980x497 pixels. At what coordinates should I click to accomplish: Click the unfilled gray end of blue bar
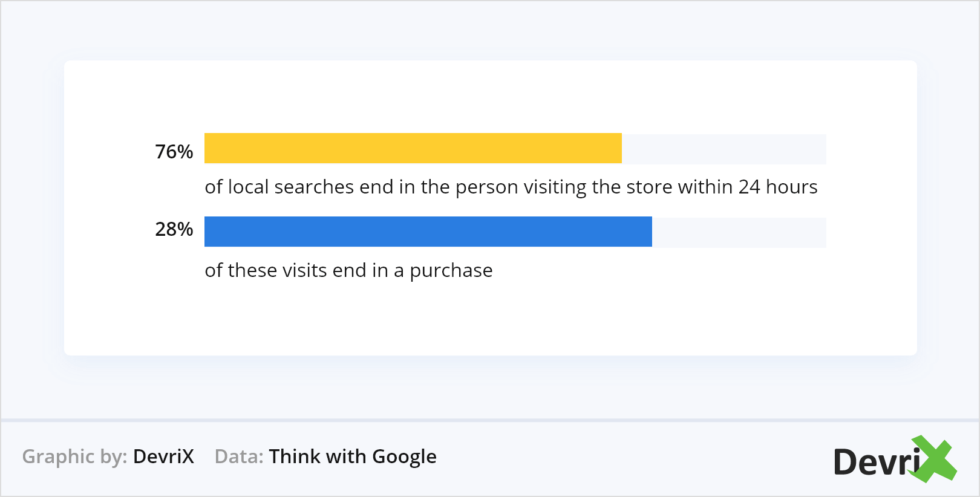pos(739,232)
